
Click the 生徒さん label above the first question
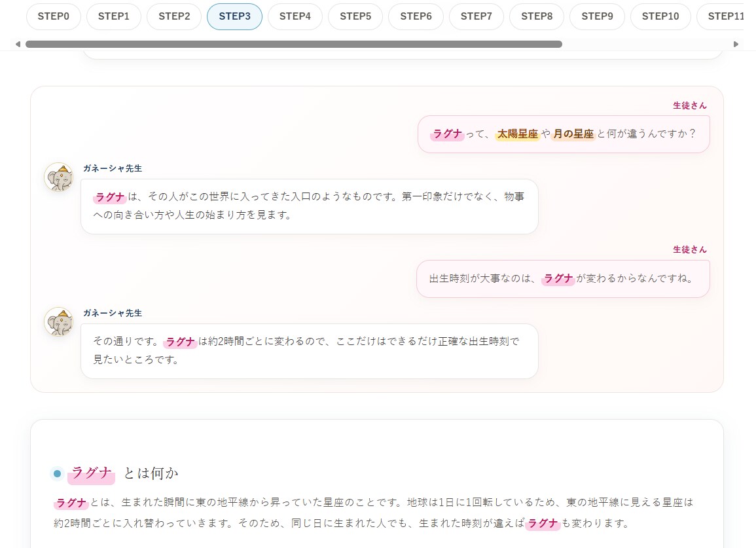690,105
